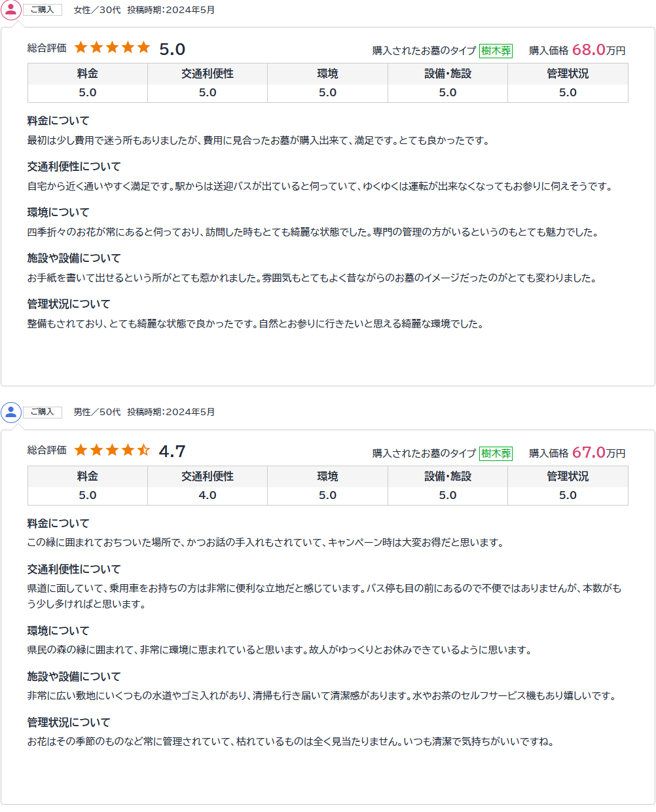Click the overall score 5.0 number
This screenshot has height=812, width=656.
click(x=172, y=49)
